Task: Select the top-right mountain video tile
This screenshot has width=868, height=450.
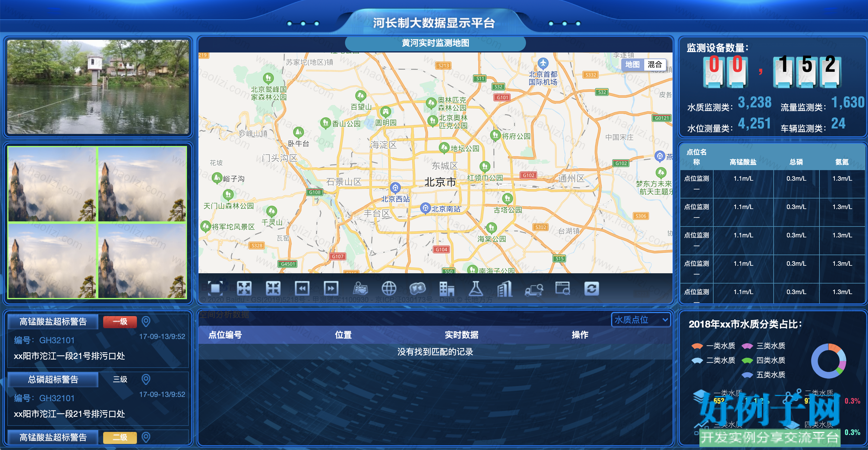Action: pyautogui.click(x=142, y=184)
